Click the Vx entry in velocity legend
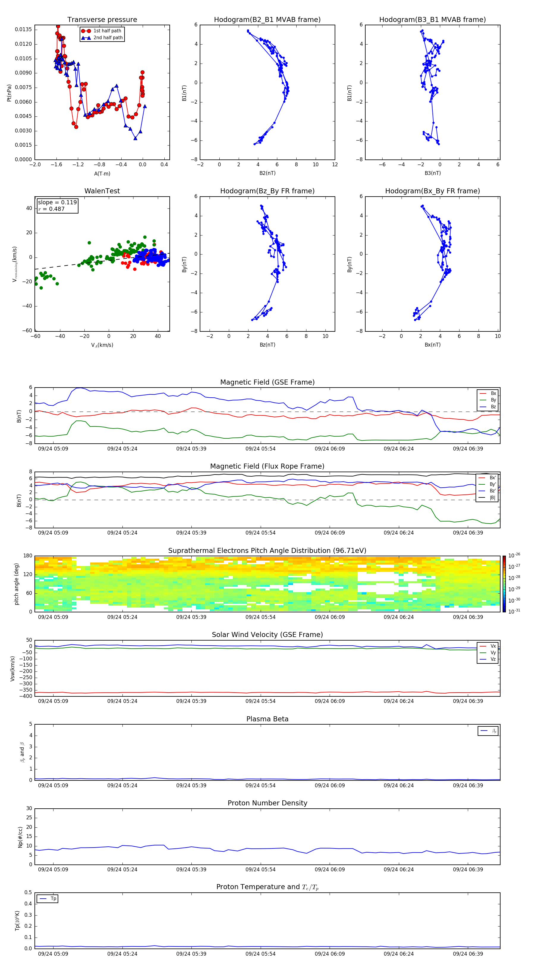The width and height of the screenshot is (535, 980). 488,647
